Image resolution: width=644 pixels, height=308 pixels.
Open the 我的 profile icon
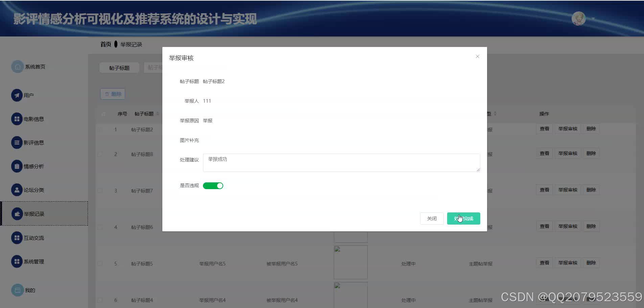(x=17, y=290)
